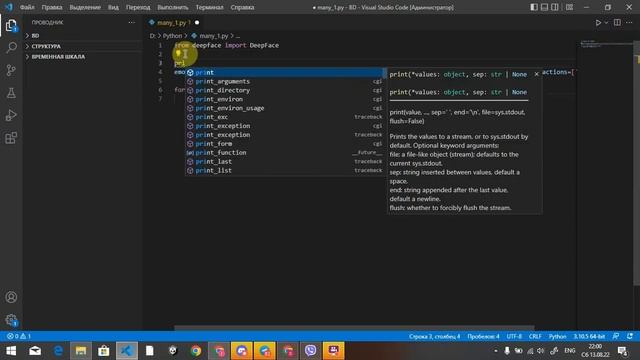The image size is (640, 360).
Task: Click the yellow lightbulb code action
Action: tap(178, 53)
